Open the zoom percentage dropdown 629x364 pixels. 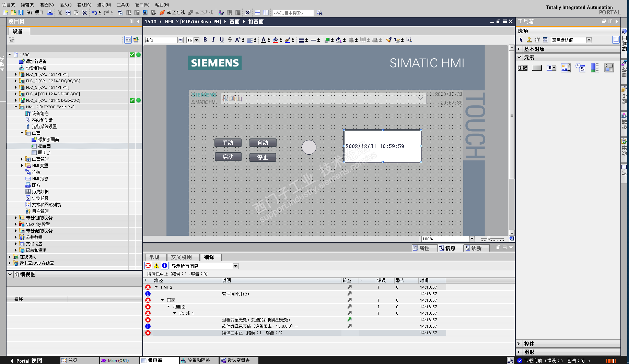472,239
